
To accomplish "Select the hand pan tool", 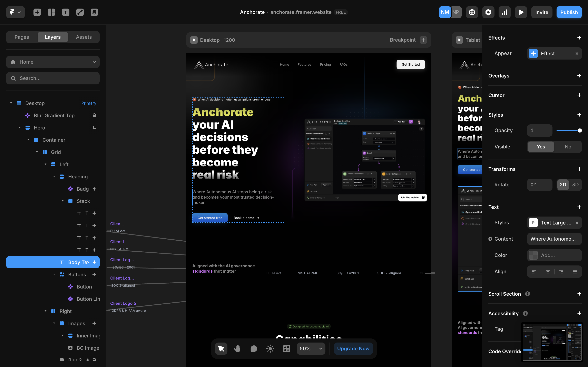I will pyautogui.click(x=237, y=349).
